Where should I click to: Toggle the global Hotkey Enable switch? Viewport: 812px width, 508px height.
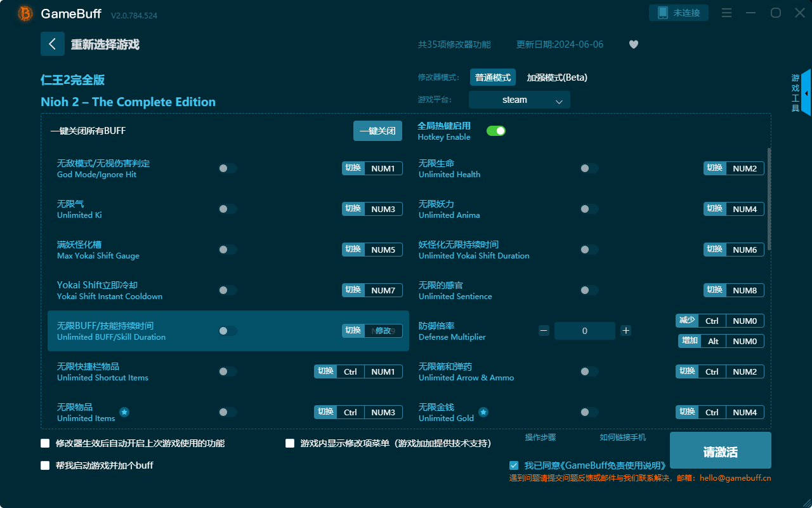(495, 131)
